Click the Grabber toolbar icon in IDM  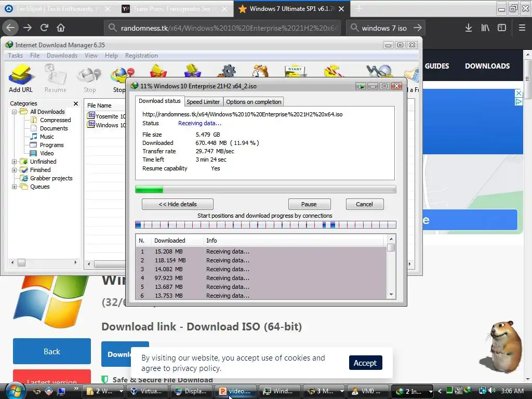pos(379,71)
